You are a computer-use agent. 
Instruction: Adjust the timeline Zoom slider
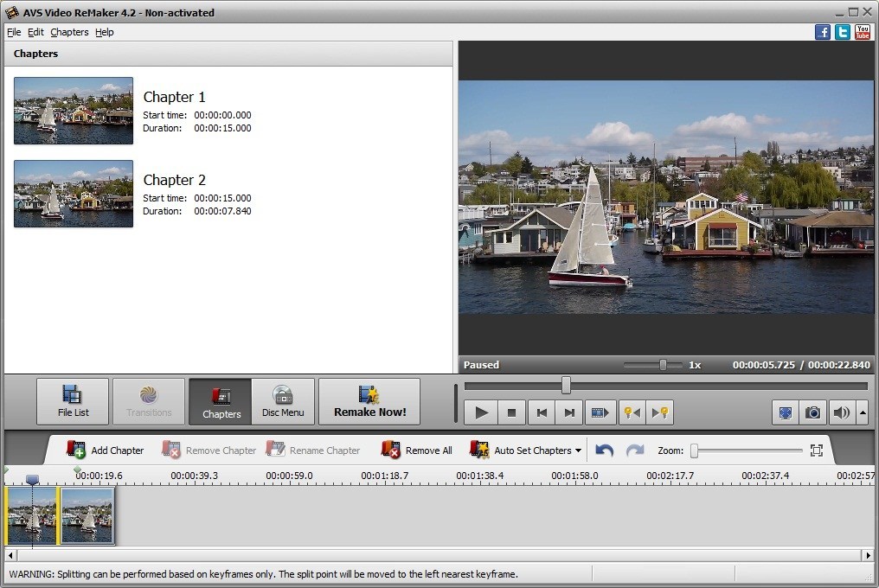[x=695, y=451]
